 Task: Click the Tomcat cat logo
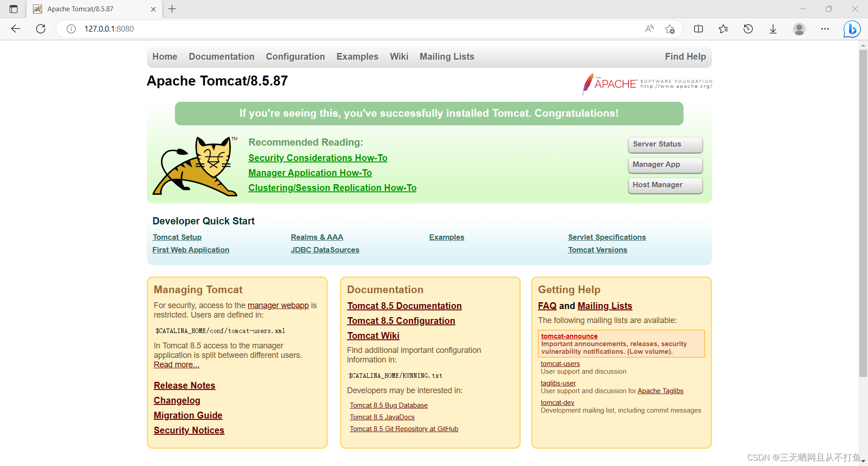(195, 166)
